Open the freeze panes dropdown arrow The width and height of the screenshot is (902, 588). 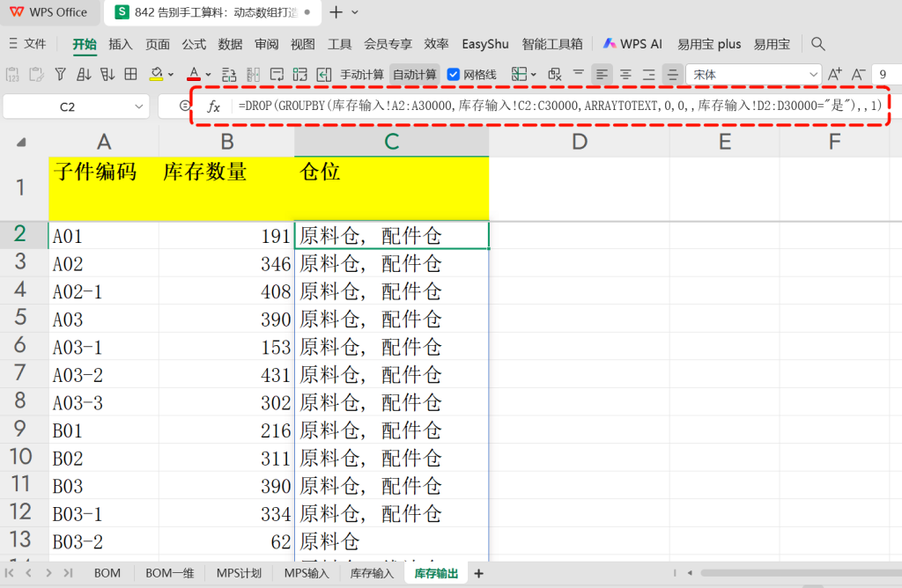point(533,75)
